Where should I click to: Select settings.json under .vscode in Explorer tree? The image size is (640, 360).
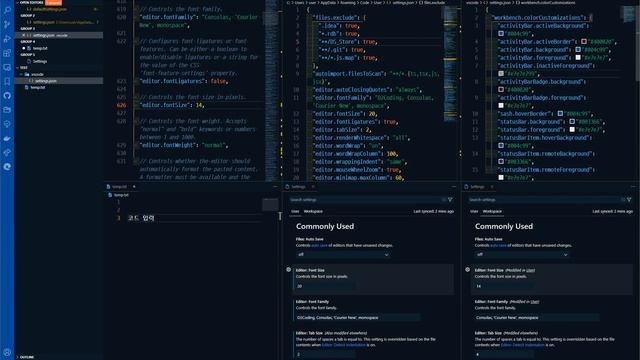[x=45, y=81]
